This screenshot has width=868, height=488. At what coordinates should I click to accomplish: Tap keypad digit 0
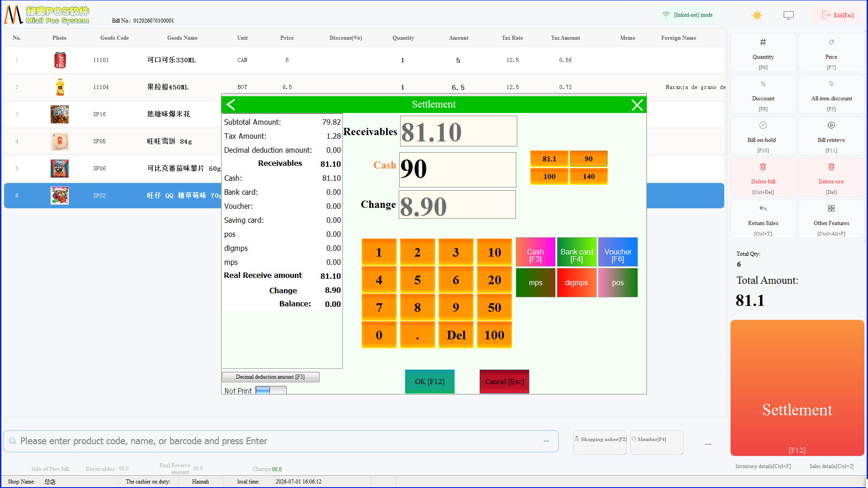click(379, 335)
